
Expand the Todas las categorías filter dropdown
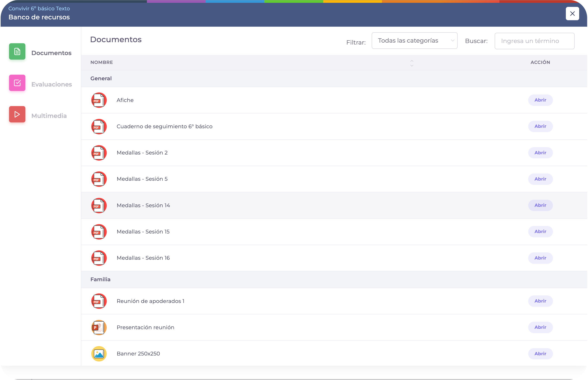(415, 41)
